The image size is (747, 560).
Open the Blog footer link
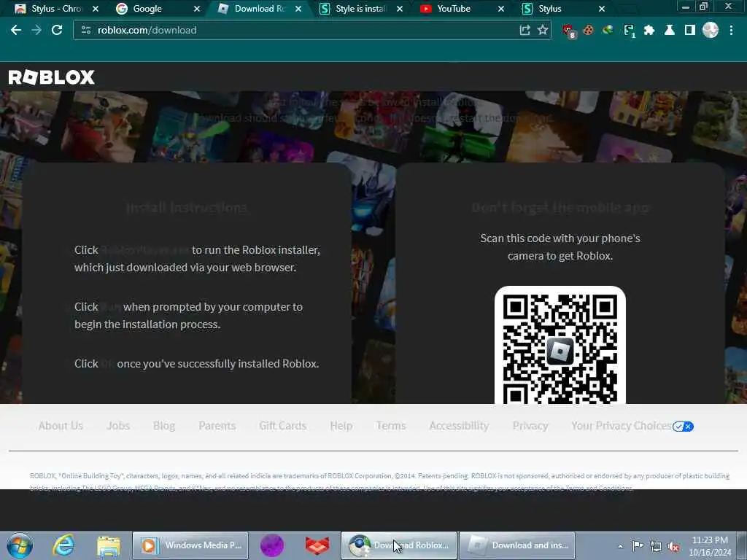164,426
